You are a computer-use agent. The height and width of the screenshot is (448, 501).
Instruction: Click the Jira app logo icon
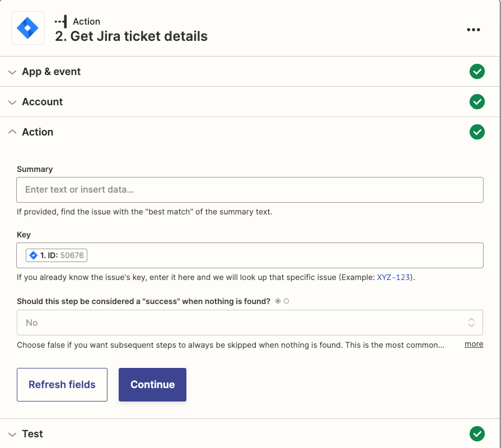tap(28, 28)
